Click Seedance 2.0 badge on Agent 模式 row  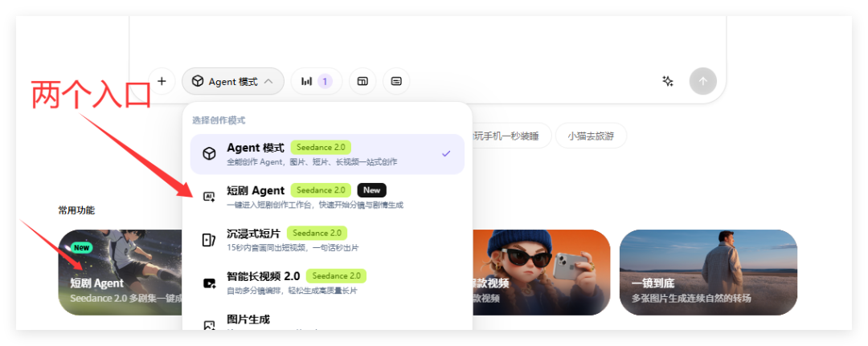coord(321,148)
